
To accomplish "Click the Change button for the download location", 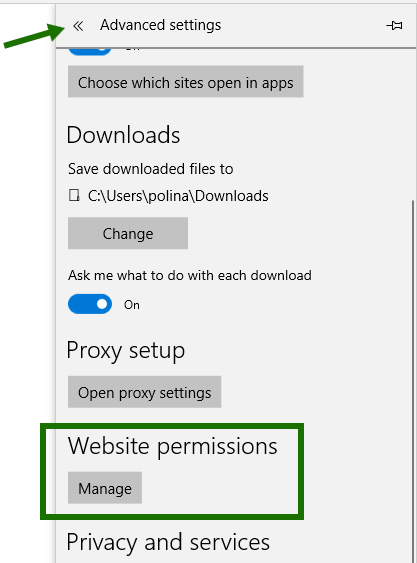I will point(128,233).
